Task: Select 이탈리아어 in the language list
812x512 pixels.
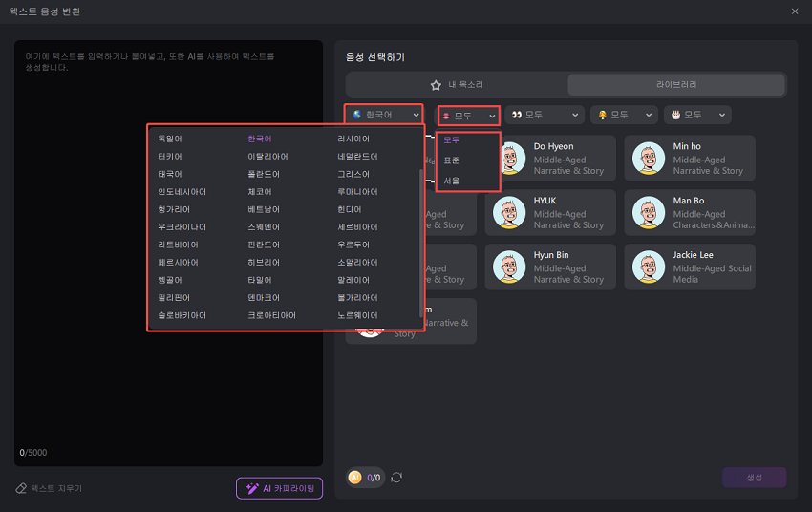Action: pos(267,157)
